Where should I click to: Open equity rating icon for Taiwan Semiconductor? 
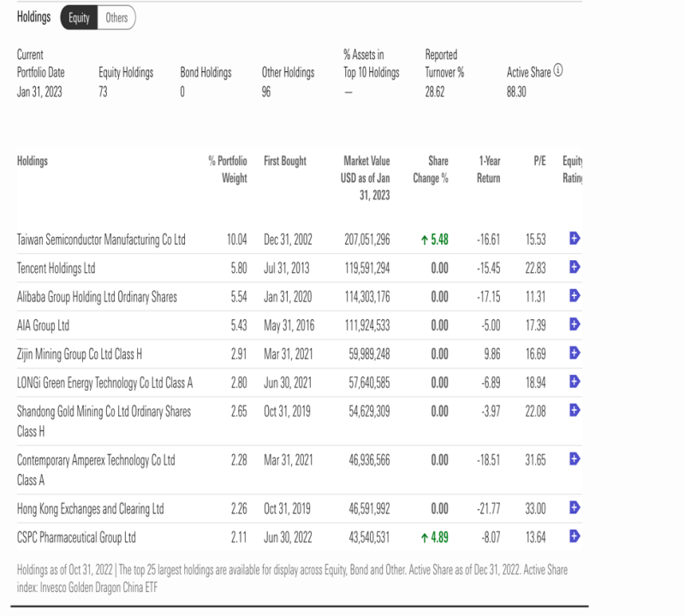tap(575, 239)
